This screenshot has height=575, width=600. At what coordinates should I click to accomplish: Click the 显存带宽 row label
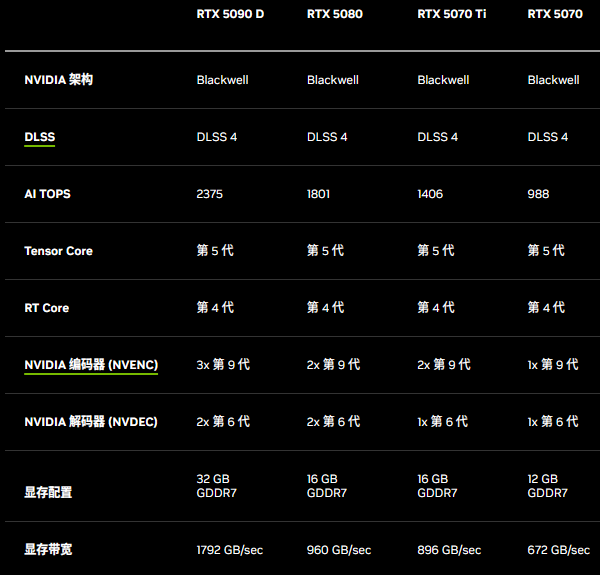48,550
